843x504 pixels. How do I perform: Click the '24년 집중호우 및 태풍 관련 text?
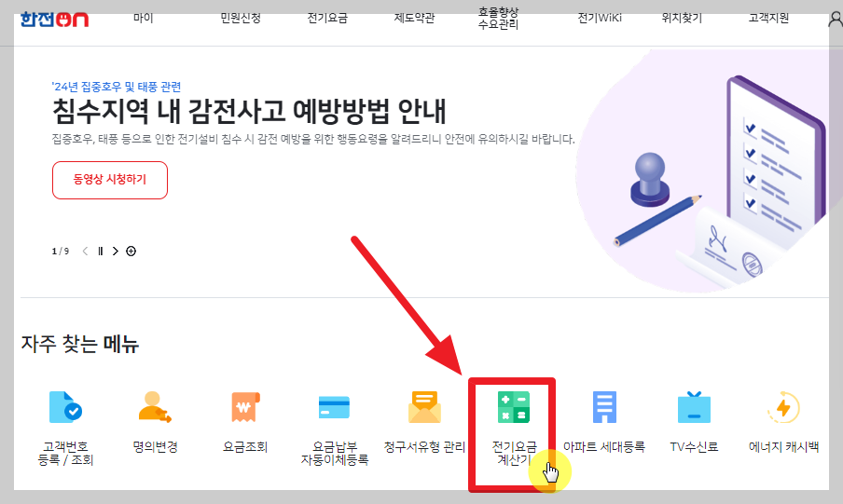tap(117, 87)
